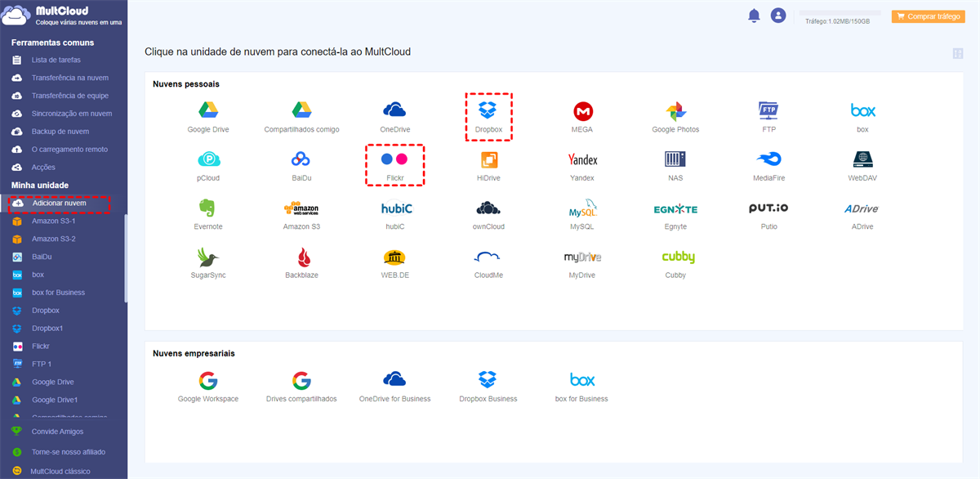Image resolution: width=980 pixels, height=479 pixels.
Task: Click the Convide Amigos link
Action: [57, 432]
